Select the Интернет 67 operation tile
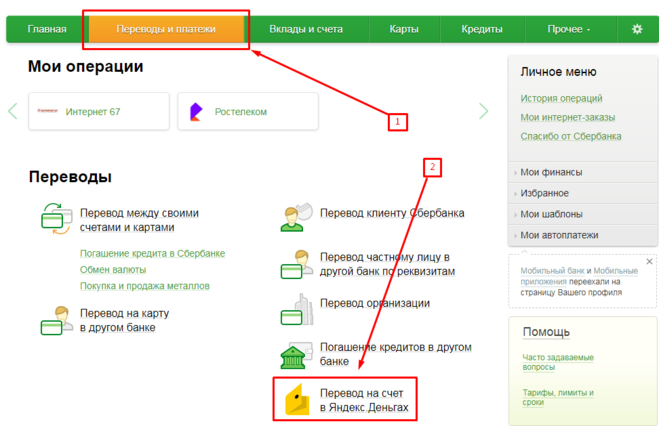This screenshot has height=426, width=659. [86, 111]
